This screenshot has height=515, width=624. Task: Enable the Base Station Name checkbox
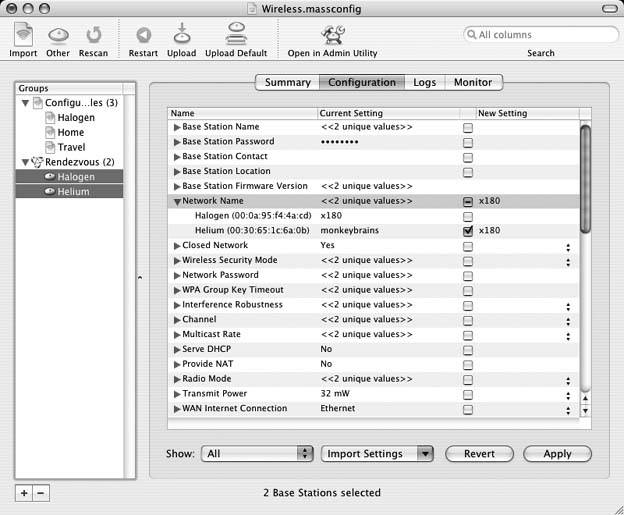(468, 128)
